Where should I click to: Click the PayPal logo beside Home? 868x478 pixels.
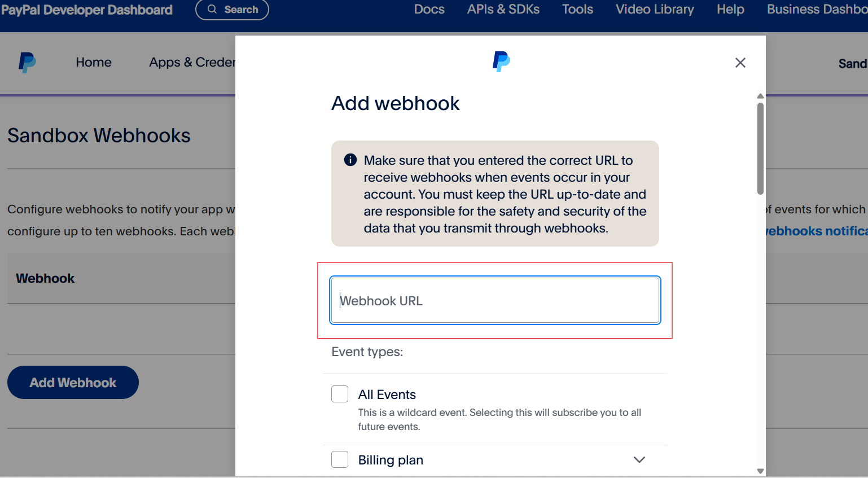click(x=27, y=63)
